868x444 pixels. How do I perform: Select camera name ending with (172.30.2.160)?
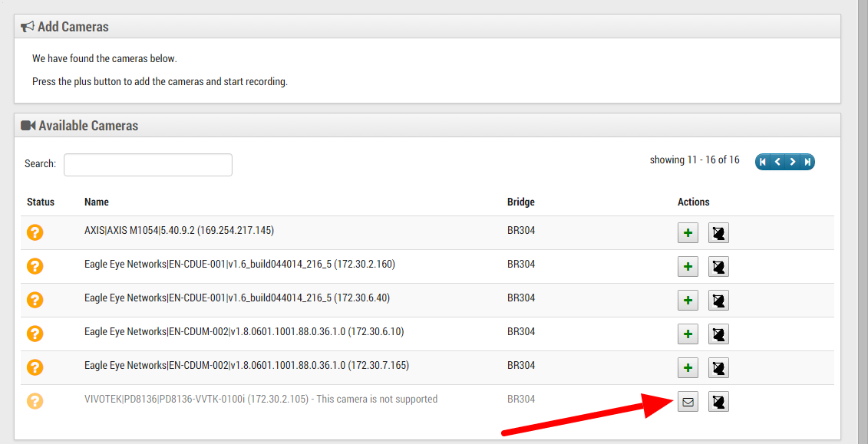pos(239,264)
